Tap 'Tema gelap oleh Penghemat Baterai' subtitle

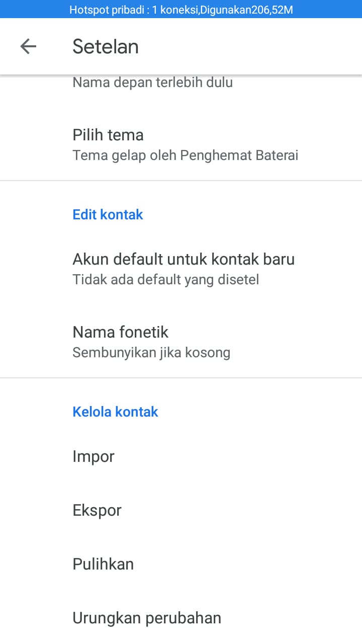[x=186, y=155]
